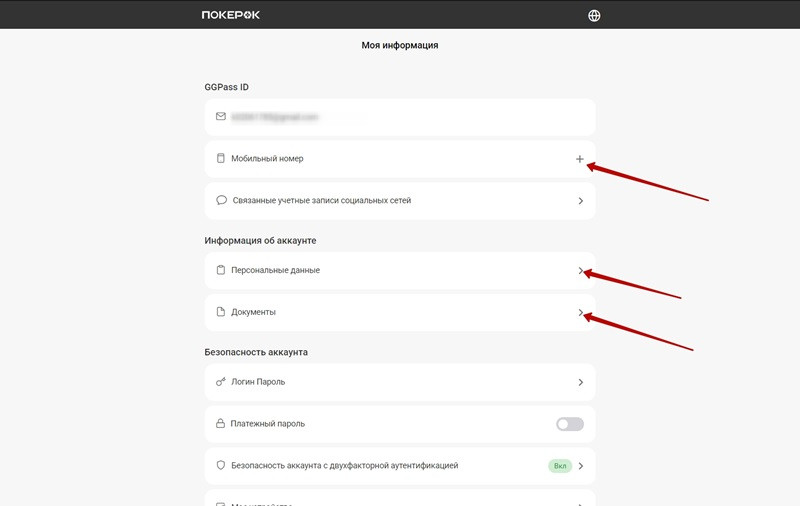The height and width of the screenshot is (506, 800).
Task: Click the ПОКЕРОК logo
Action: (230, 15)
